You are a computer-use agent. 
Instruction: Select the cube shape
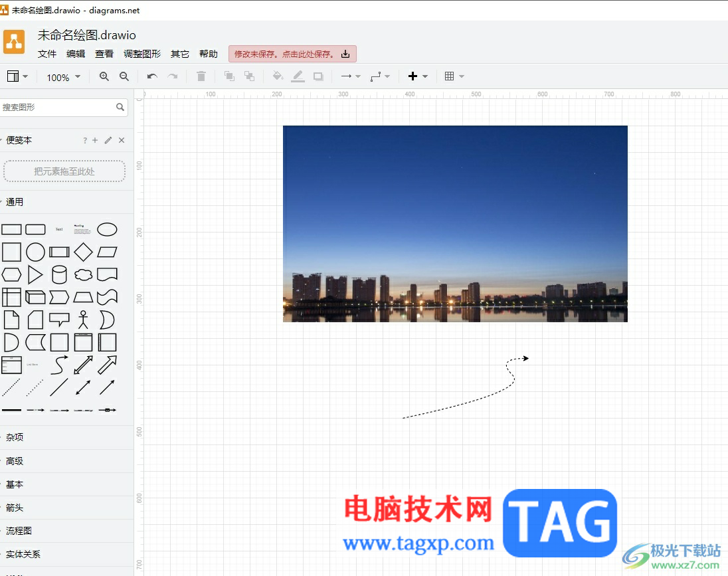(x=35, y=297)
